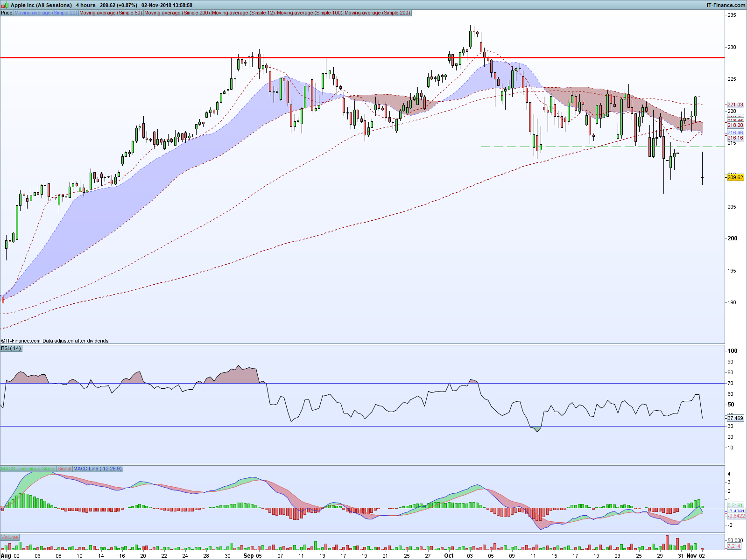Click the IT-Finance.com logo text at top right
Viewport: 747px width, 560px height.
click(x=726, y=5)
